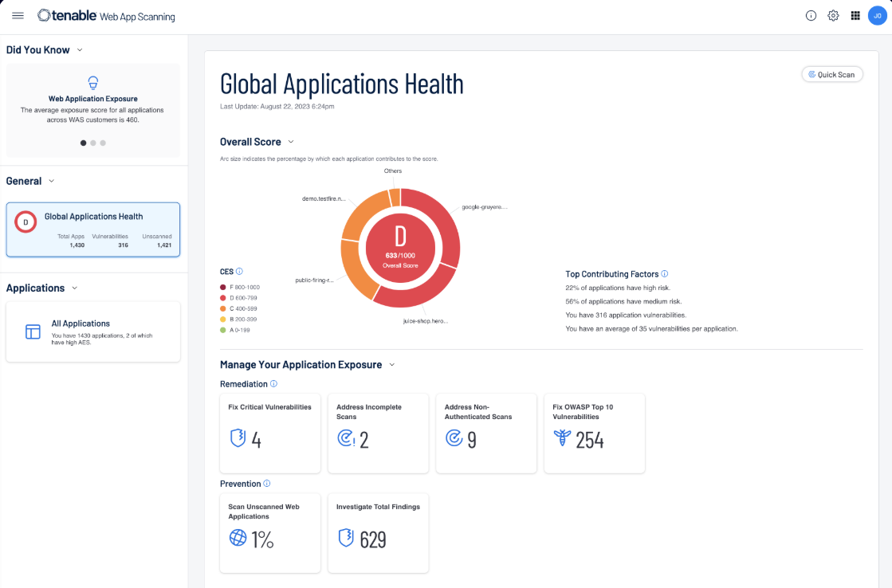This screenshot has height=588, width=892.
Task: Select the Global Applications Health card
Action: (93, 229)
